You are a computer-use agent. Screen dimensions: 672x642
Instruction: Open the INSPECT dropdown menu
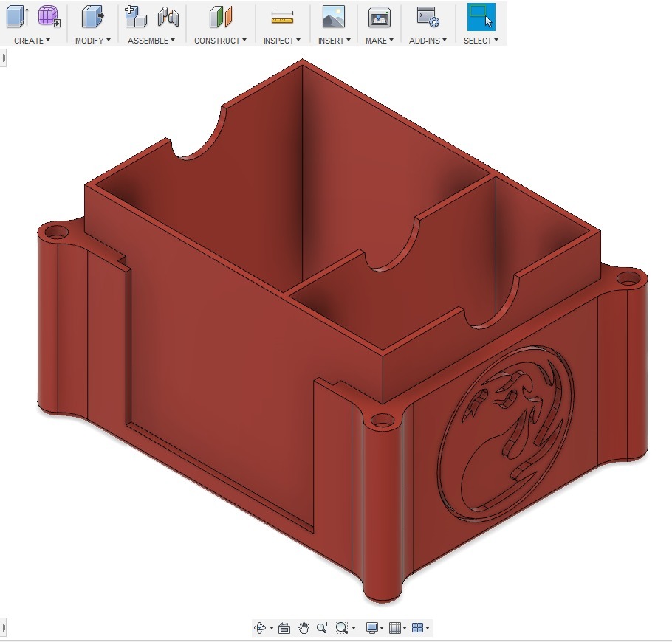pyautogui.click(x=282, y=41)
